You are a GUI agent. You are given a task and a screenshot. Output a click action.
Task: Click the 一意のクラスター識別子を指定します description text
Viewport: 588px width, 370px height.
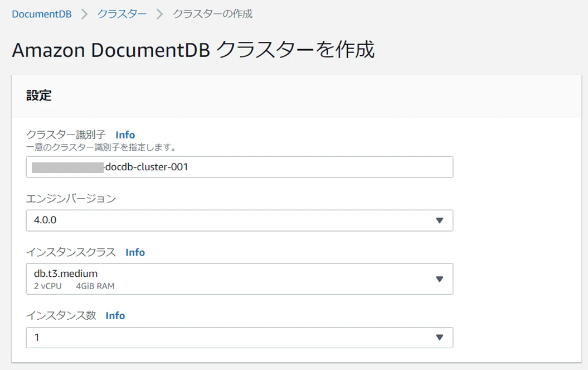(x=101, y=147)
